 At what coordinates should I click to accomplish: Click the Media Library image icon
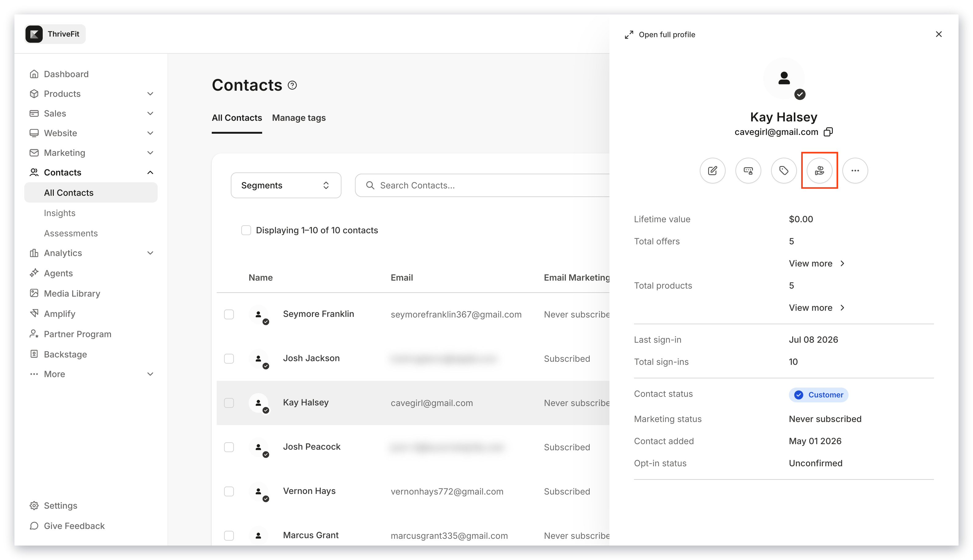click(34, 293)
